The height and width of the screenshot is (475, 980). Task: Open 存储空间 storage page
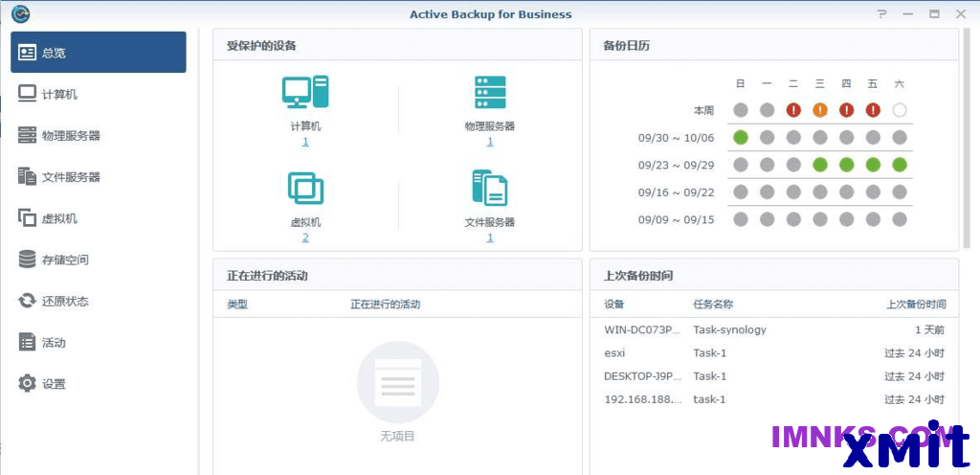[x=99, y=260]
